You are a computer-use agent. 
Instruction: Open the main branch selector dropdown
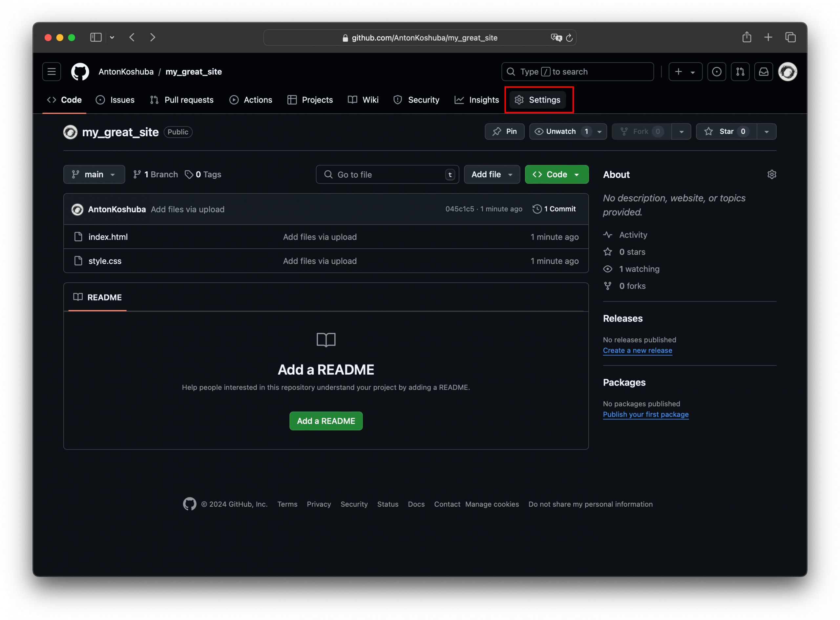(x=94, y=174)
